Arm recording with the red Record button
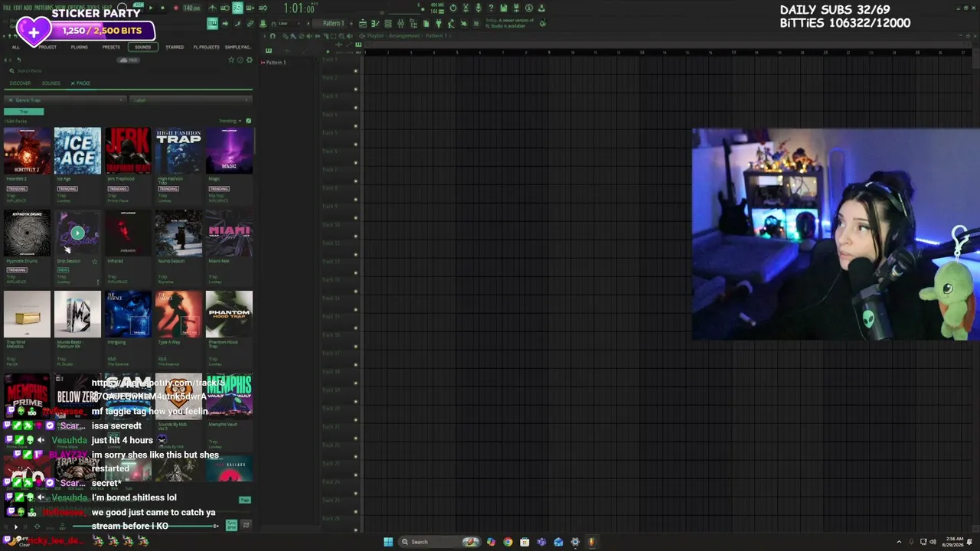Image resolution: width=980 pixels, height=551 pixels. click(x=175, y=8)
